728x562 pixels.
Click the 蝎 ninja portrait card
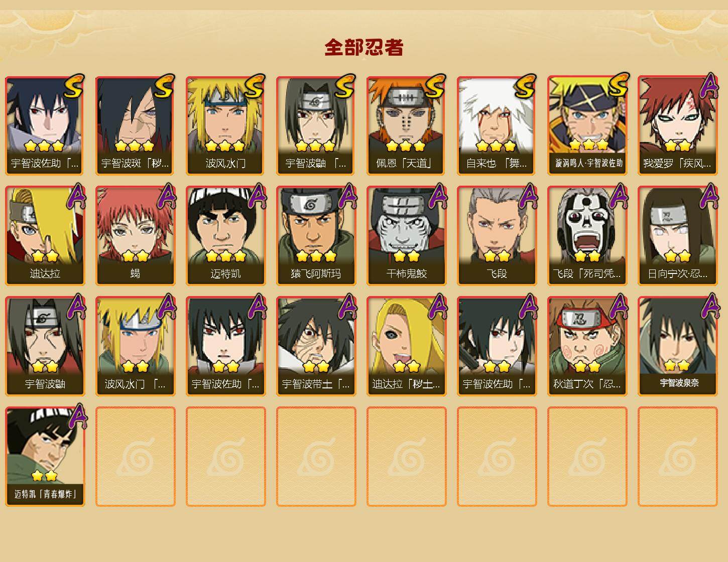point(136,236)
